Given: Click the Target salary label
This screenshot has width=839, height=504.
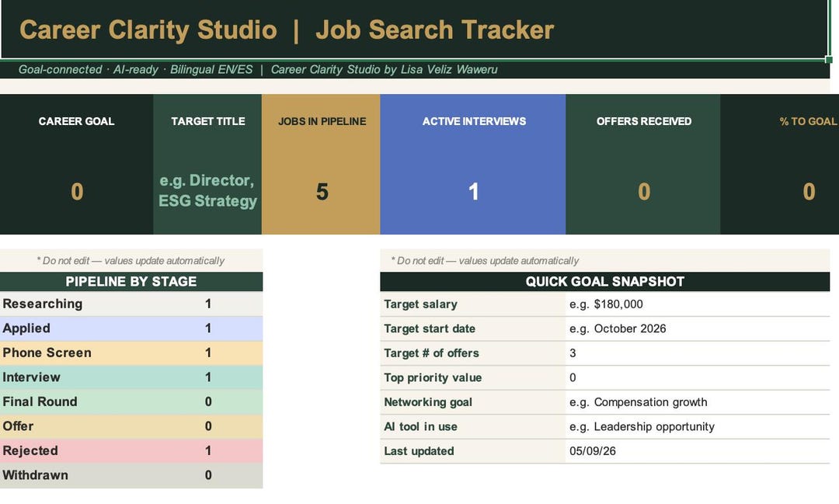Looking at the screenshot, I should pos(420,304).
